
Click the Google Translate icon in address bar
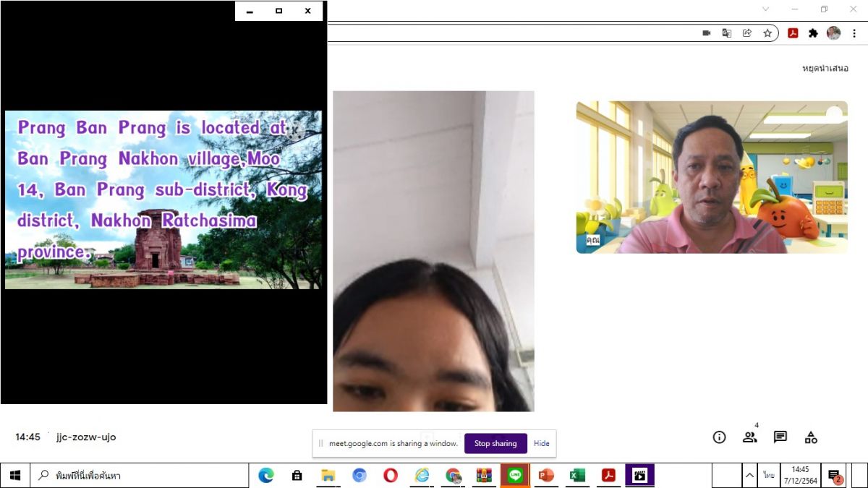[x=727, y=33]
